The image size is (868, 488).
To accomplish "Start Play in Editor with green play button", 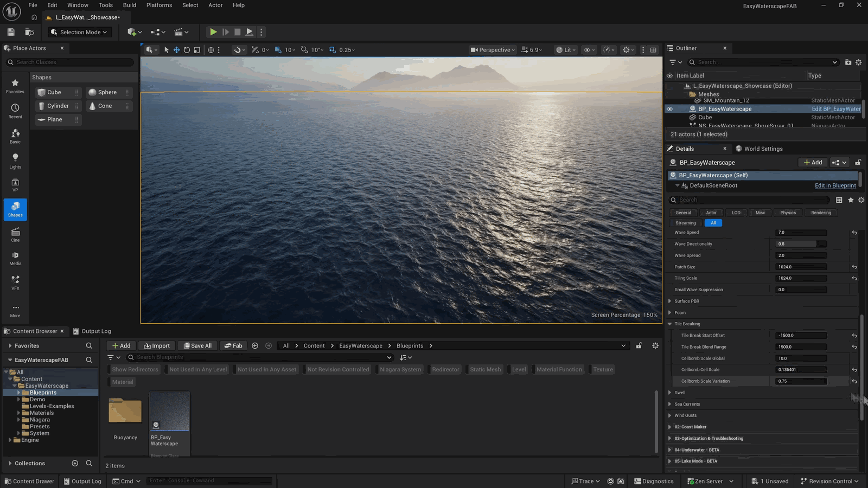I will pyautogui.click(x=213, y=32).
